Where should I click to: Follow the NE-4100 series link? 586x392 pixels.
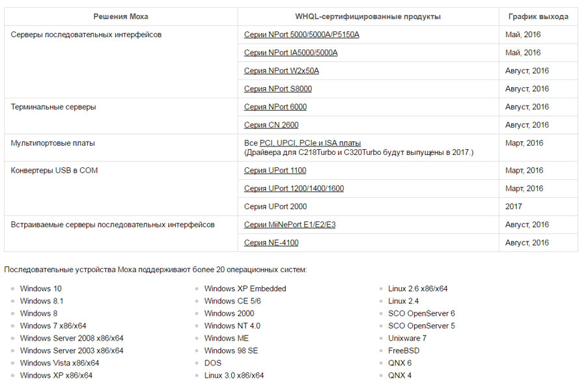[x=271, y=243]
